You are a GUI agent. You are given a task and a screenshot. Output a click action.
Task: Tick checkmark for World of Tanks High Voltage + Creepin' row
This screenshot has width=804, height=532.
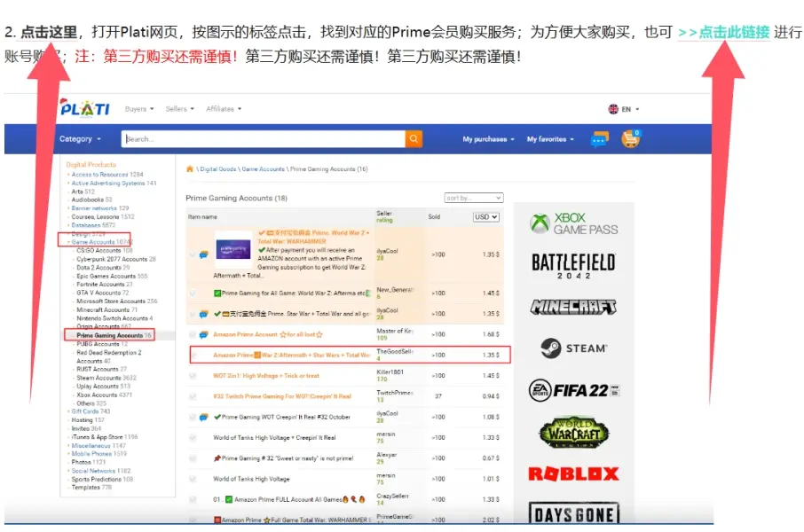point(193,438)
